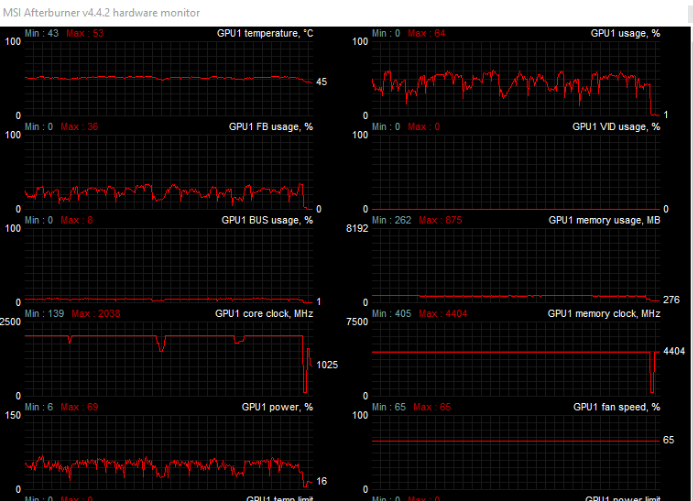This screenshot has width=693, height=501.
Task: Click the 8192 axis value on memory usage graph
Action: tap(357, 228)
